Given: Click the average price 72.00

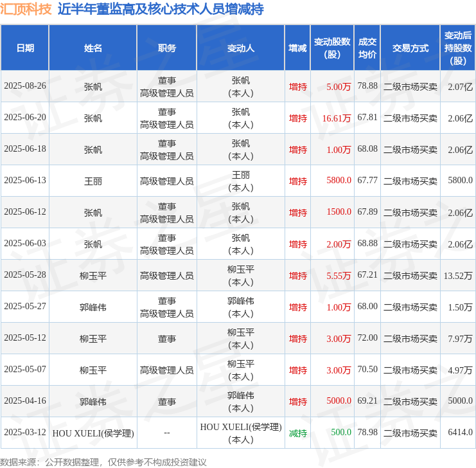Looking at the screenshot, I should (x=367, y=338).
